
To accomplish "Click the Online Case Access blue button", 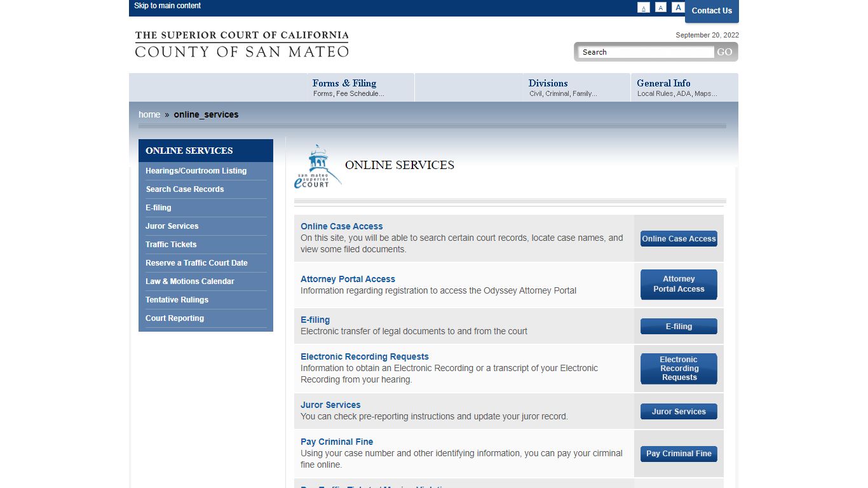I will (679, 239).
